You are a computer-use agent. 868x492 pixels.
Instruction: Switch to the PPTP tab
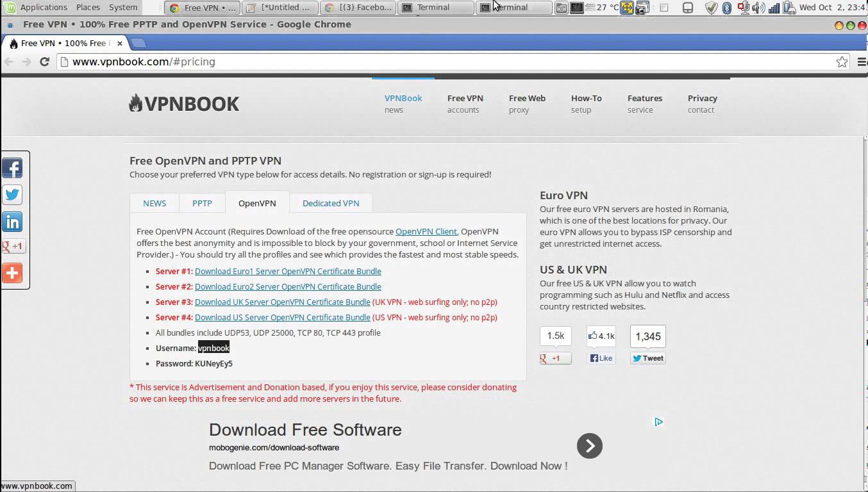pyautogui.click(x=202, y=203)
